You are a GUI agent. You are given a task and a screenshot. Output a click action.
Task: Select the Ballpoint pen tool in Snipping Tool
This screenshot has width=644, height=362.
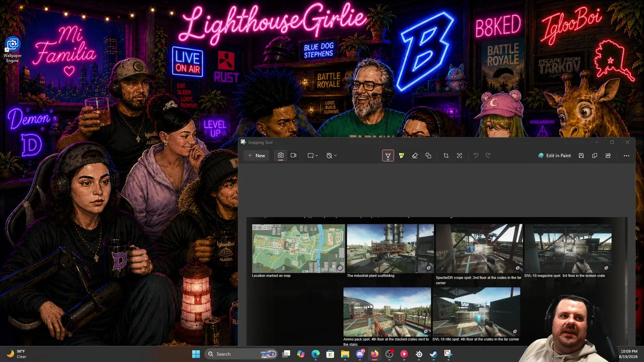coord(388,156)
